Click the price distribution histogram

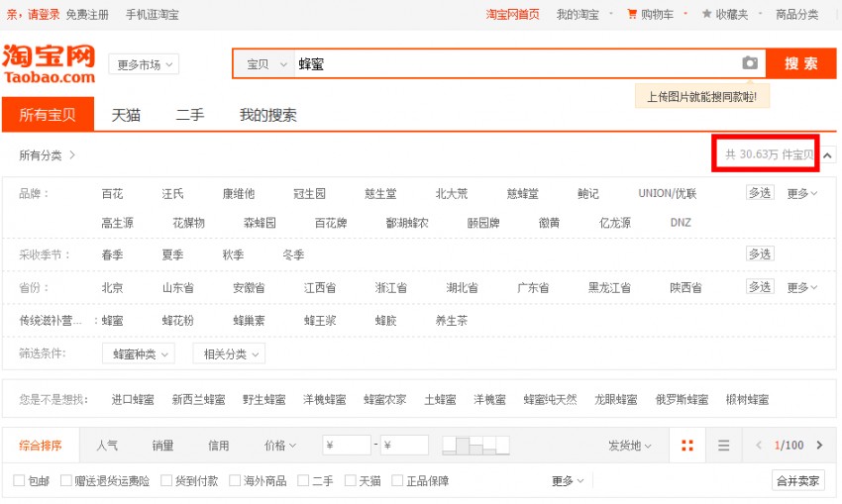point(475,445)
